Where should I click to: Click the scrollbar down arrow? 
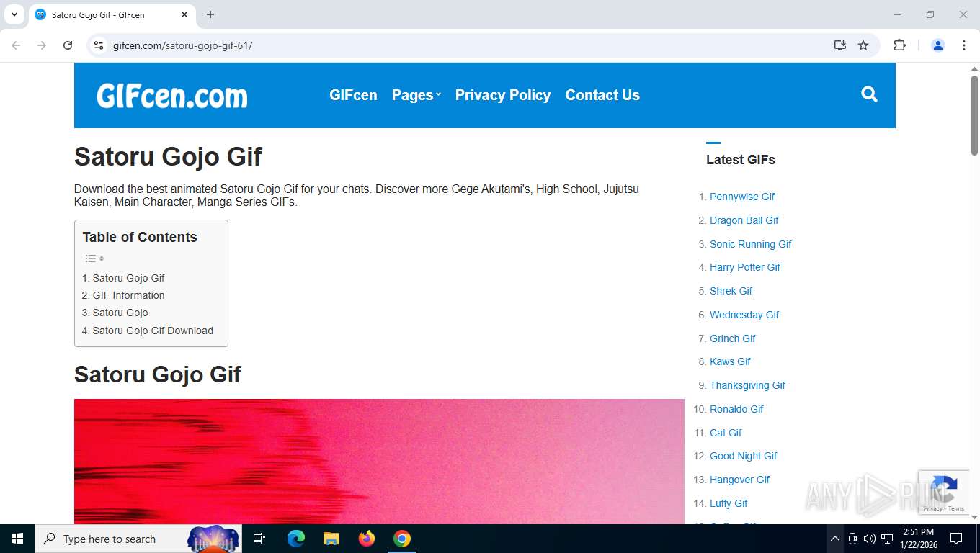pos(974,517)
